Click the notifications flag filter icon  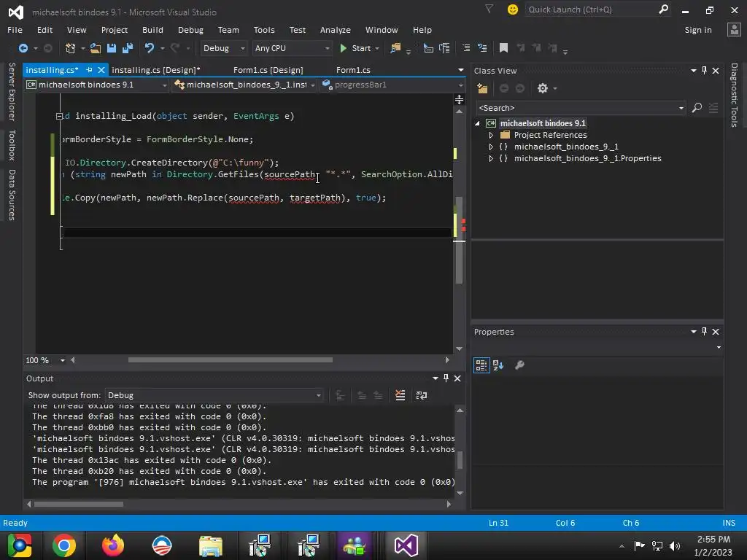coord(489,9)
